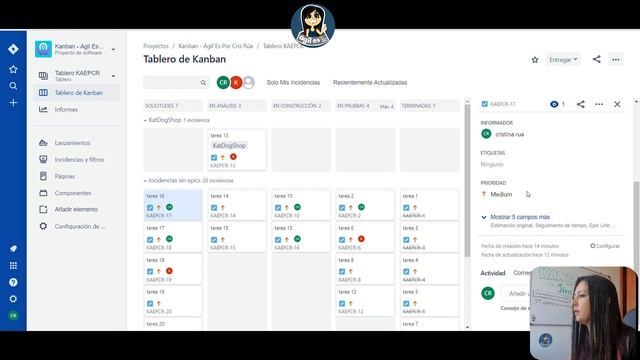The width and height of the screenshot is (640, 360).
Task: Click the green assignee avatar on card KAEPCR-2
Action: pos(361,207)
